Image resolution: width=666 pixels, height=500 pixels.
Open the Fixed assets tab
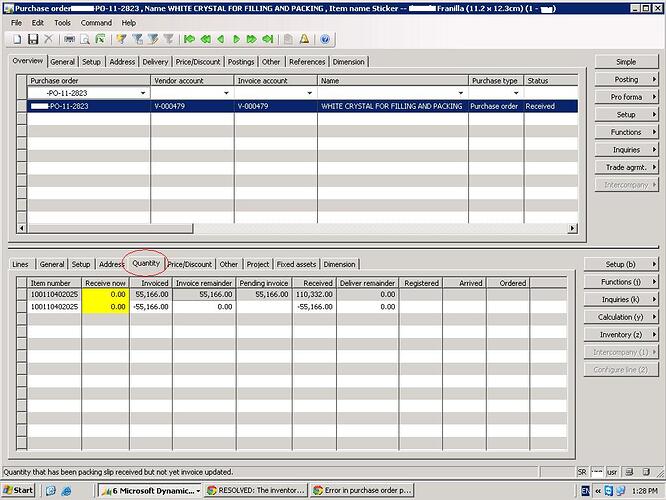(x=296, y=264)
